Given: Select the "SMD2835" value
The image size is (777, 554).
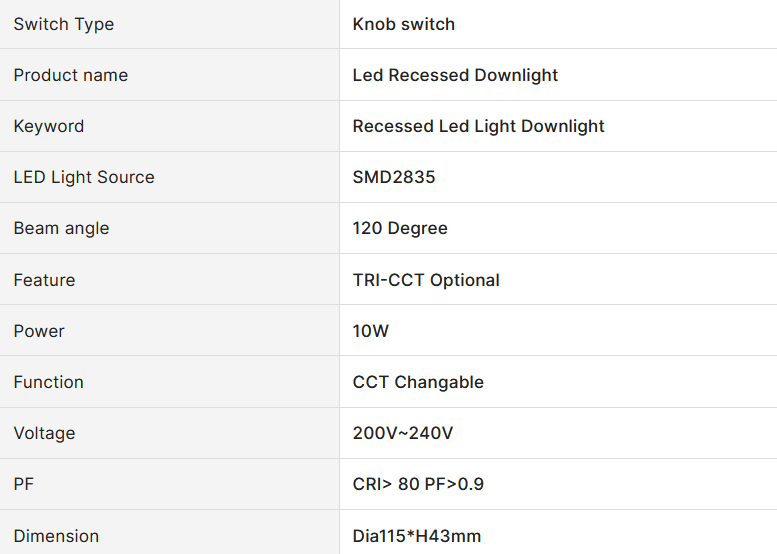Looking at the screenshot, I should [x=394, y=177].
